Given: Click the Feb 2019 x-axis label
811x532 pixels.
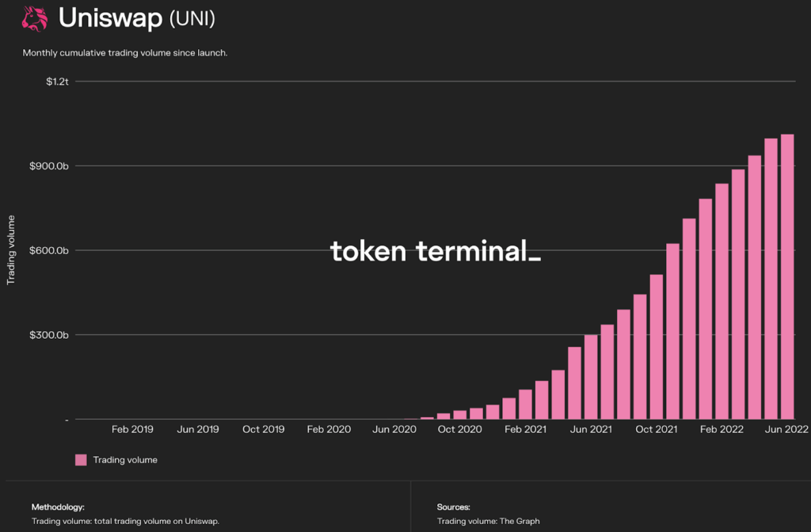Looking at the screenshot, I should [132, 429].
